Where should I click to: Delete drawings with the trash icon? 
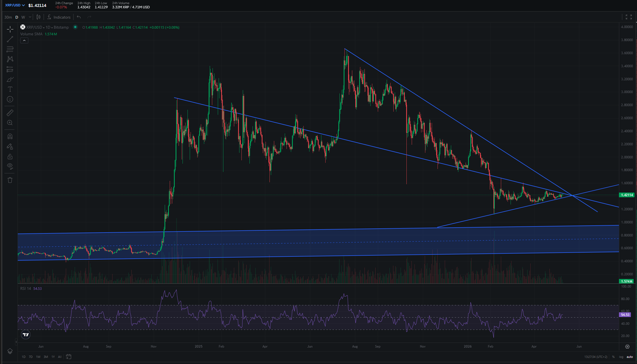click(x=10, y=180)
